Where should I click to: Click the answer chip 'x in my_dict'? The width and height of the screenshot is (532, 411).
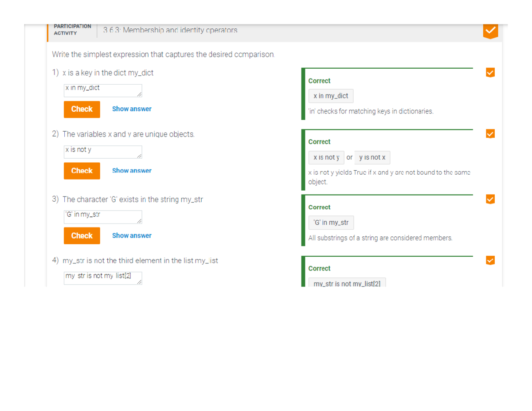(x=331, y=96)
